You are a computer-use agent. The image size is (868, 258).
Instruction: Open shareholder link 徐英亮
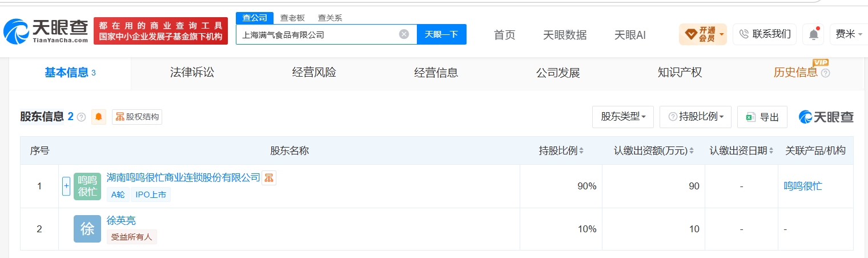point(121,220)
